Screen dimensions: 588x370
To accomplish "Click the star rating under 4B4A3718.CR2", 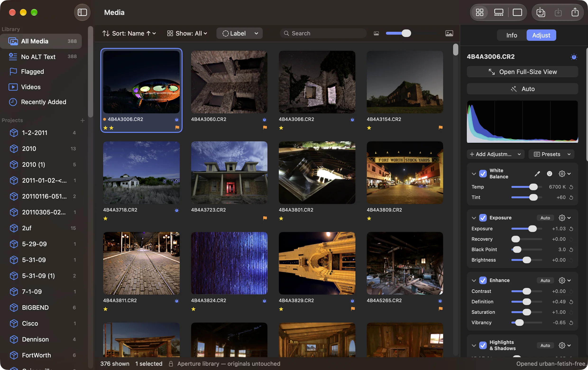I will coord(106,219).
